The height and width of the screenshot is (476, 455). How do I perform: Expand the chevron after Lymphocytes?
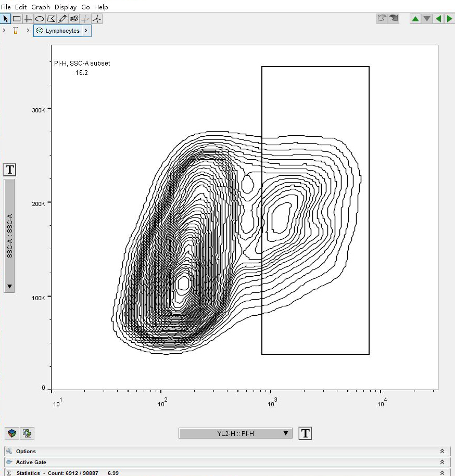(86, 30)
